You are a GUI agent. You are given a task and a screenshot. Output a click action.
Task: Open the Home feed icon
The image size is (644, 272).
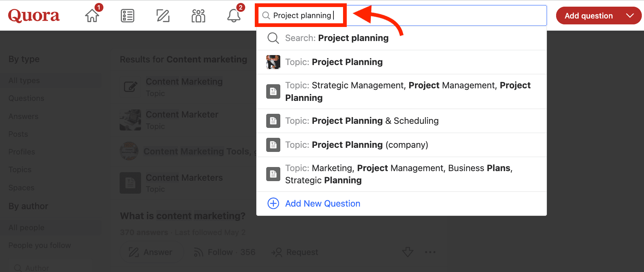coord(92,16)
